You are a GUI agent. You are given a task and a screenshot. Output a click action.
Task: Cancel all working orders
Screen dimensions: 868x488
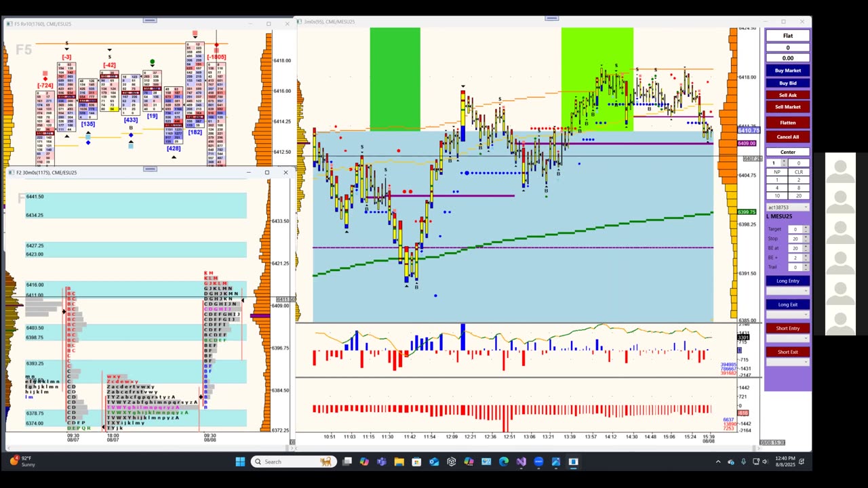[787, 137]
